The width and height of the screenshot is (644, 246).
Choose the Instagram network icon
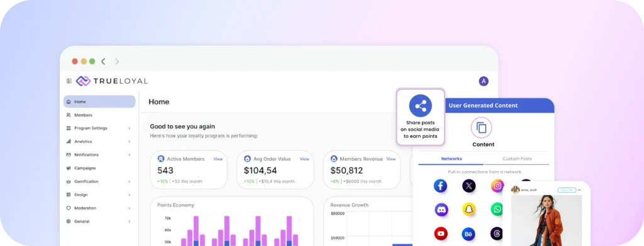point(497,186)
